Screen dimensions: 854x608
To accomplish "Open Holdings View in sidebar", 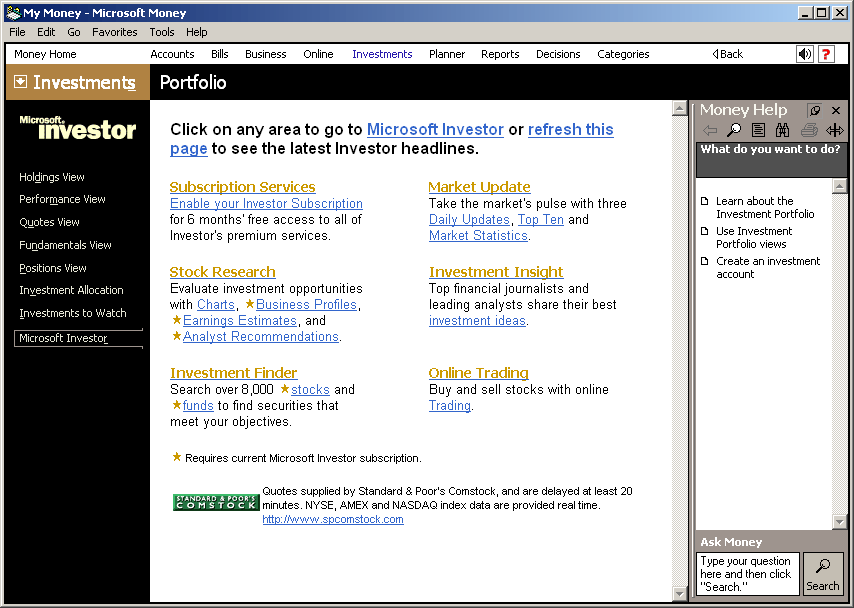I will (52, 177).
